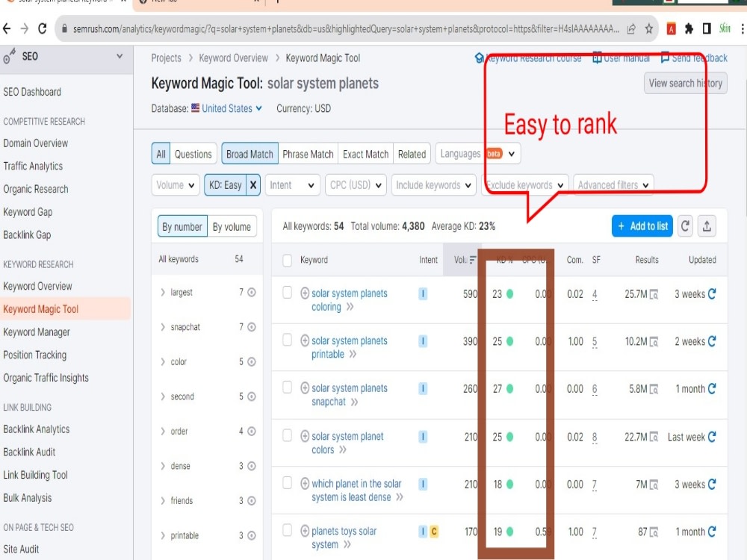Open the User manual link
Viewport: 747px width, 560px height.
622,58
